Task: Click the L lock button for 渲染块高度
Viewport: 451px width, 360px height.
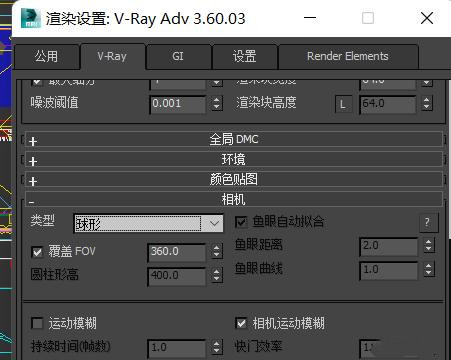Action: tap(343, 105)
